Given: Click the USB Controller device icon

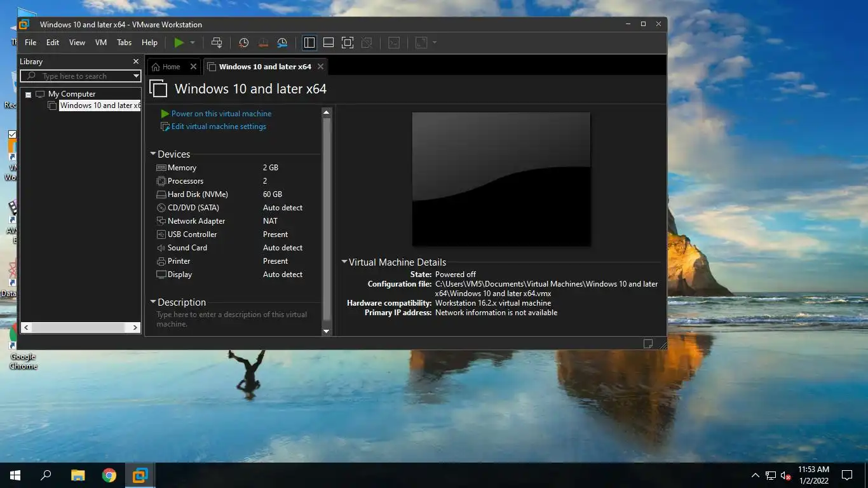Looking at the screenshot, I should pos(161,234).
